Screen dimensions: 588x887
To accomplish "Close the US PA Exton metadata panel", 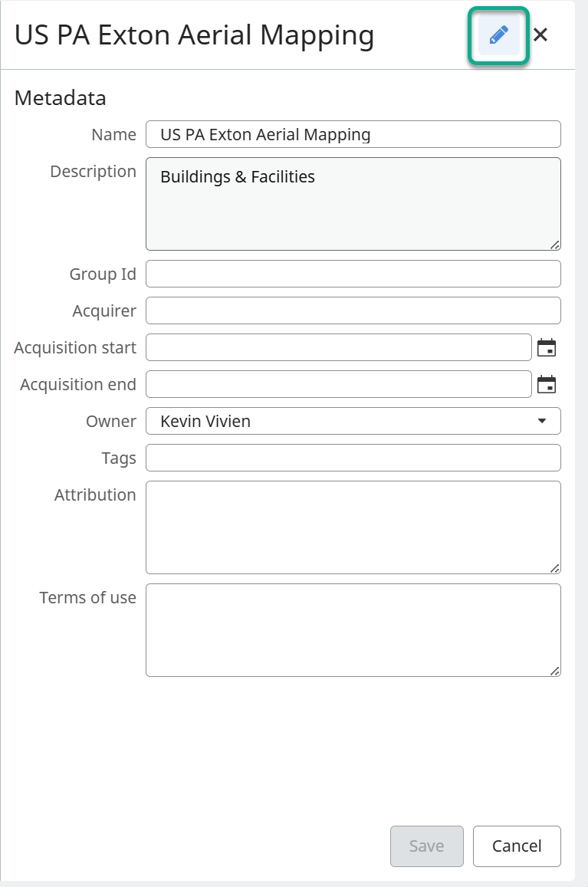I will 540,34.
